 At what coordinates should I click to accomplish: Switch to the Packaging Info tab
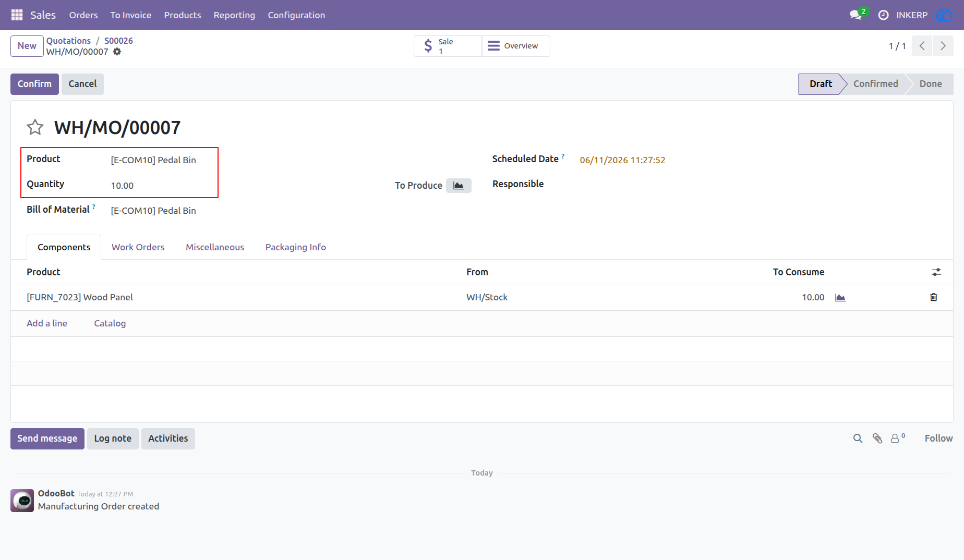pyautogui.click(x=296, y=247)
